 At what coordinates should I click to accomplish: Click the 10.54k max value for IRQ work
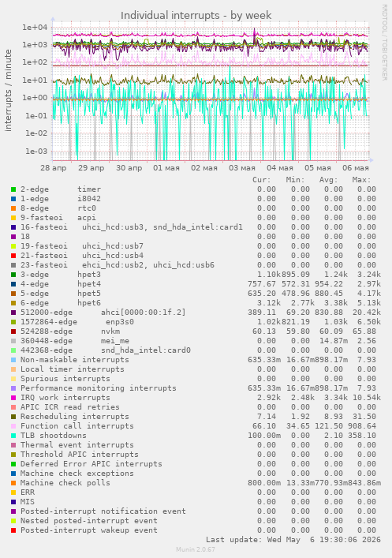coord(367,398)
